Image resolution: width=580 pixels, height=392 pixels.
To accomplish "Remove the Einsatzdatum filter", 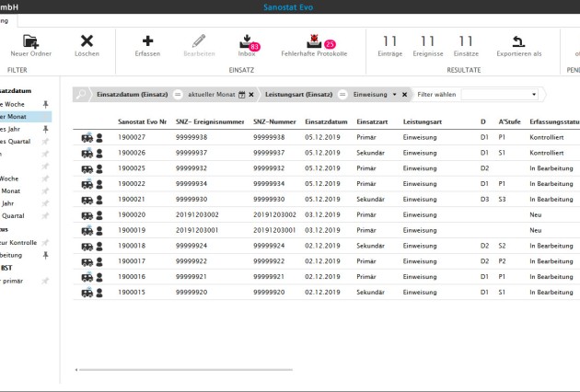I will [x=251, y=95].
